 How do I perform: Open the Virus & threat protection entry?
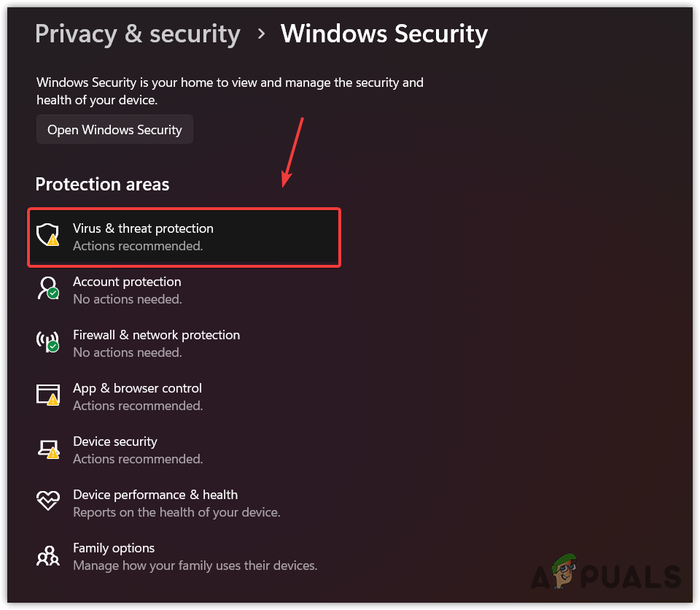(143, 228)
